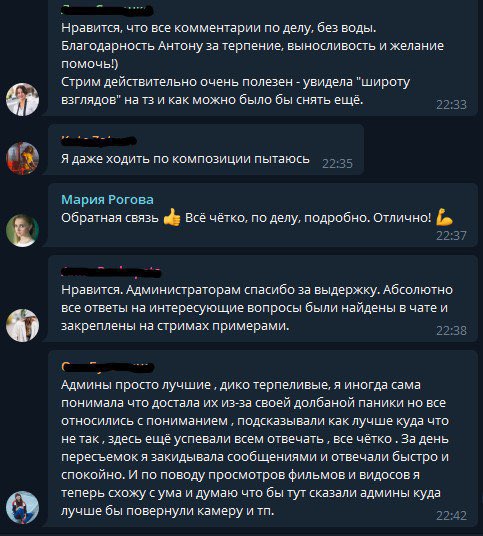483x536 pixels.
Task: Click the 22:33 message timestamp
Action: coord(451,105)
